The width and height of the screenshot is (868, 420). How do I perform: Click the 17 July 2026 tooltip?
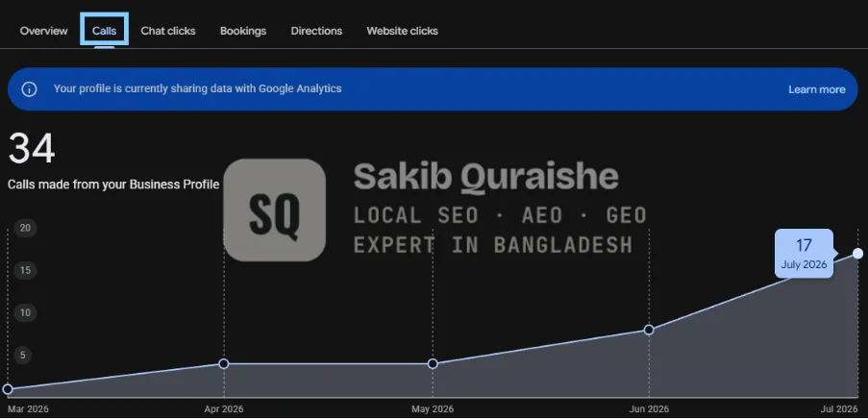coord(804,254)
